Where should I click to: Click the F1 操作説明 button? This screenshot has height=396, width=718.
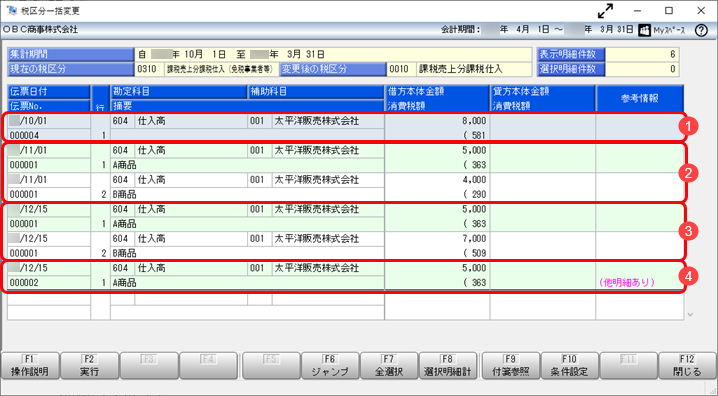pos(30,366)
